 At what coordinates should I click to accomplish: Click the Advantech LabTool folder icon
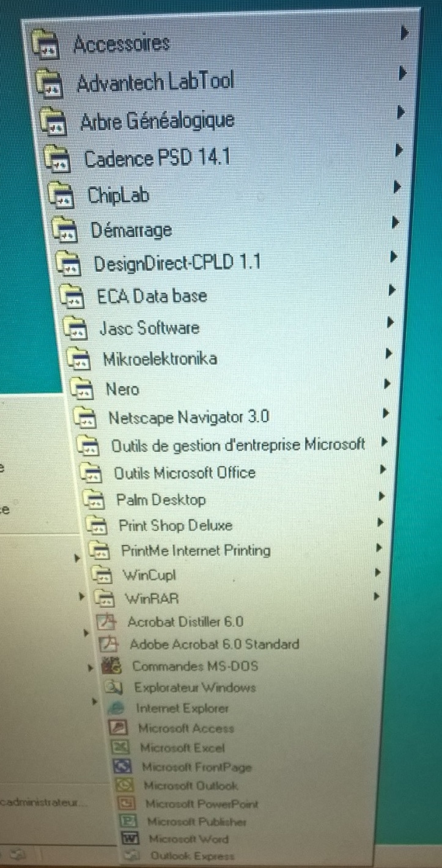coord(49,84)
